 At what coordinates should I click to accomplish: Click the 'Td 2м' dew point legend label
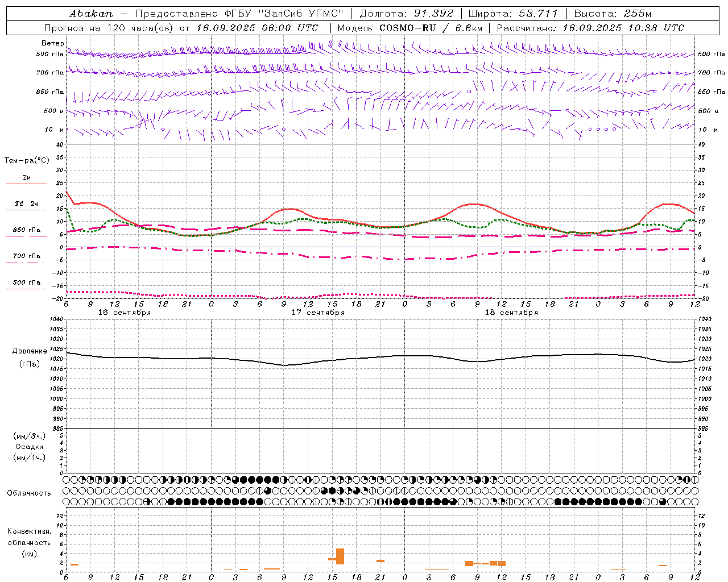[x=27, y=203]
